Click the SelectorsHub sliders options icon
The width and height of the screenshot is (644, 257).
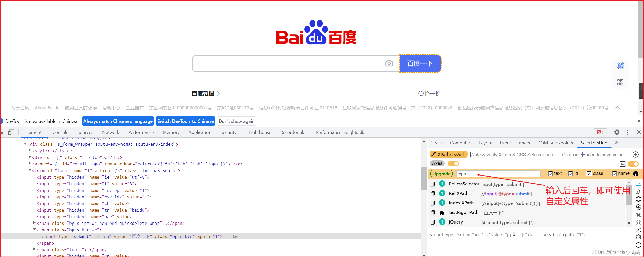pyautogui.click(x=638, y=184)
